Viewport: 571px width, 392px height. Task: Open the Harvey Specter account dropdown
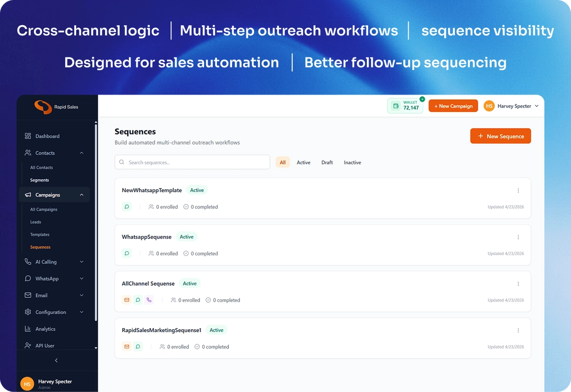coord(512,106)
